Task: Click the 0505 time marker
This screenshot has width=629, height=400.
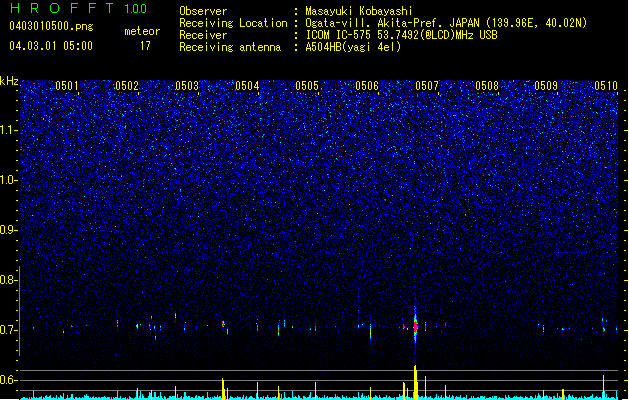Action: click(x=307, y=86)
